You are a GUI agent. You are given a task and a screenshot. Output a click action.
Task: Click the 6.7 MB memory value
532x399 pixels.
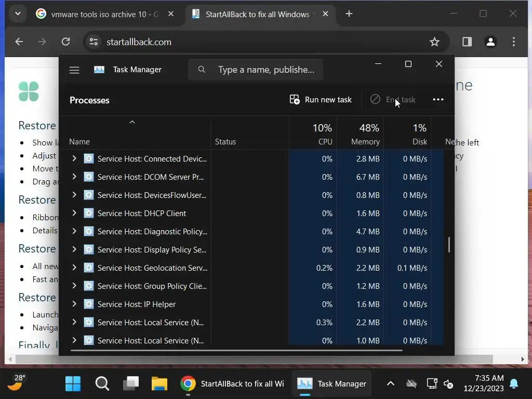368,177
